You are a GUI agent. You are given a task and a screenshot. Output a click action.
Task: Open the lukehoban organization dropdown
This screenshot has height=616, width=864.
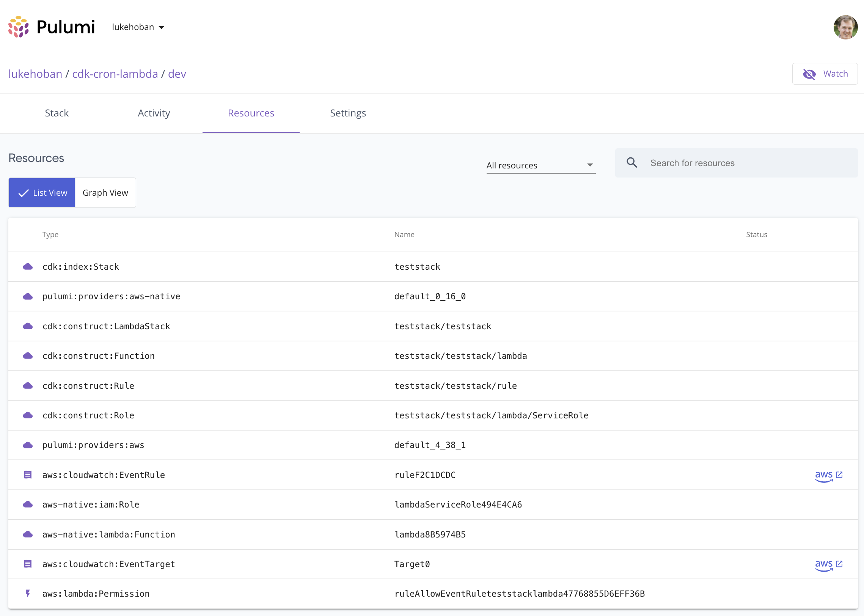tap(138, 27)
